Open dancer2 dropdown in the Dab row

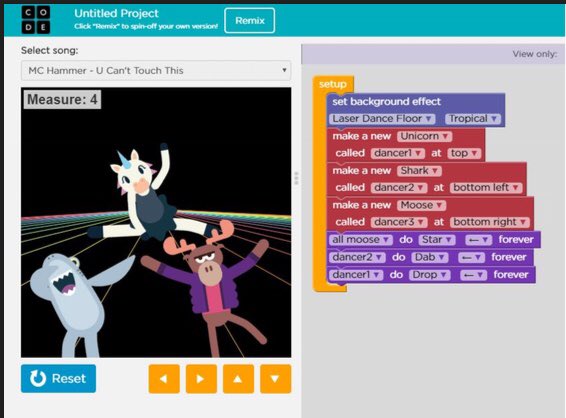357,257
